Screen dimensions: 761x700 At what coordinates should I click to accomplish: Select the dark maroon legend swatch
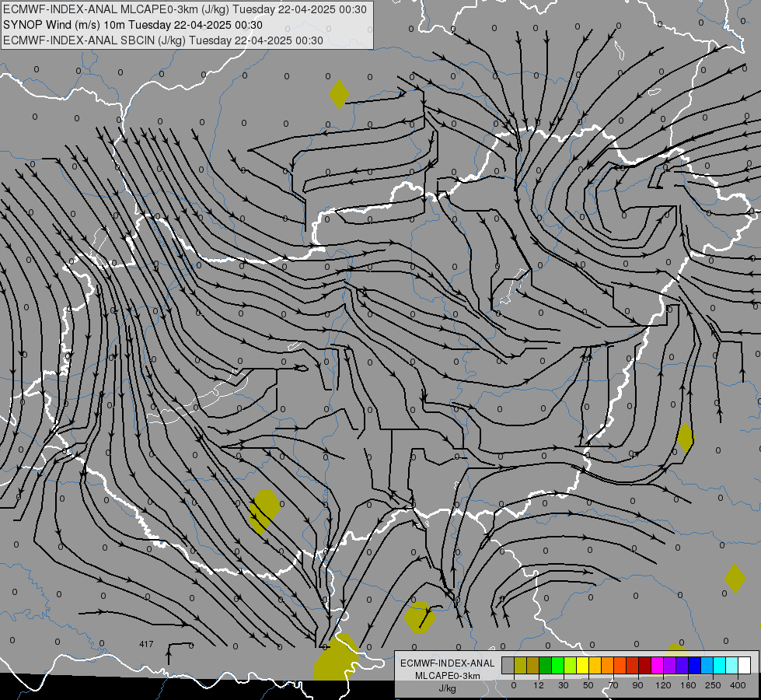click(645, 665)
